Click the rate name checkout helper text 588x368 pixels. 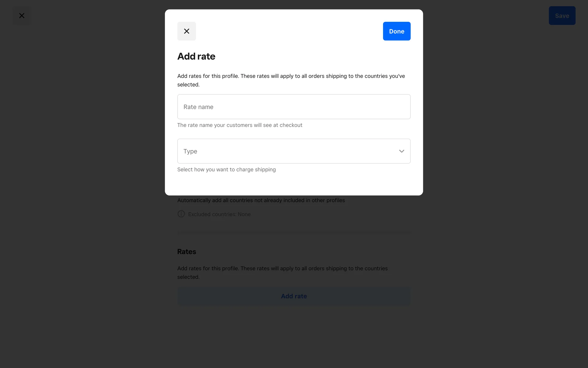(239, 125)
